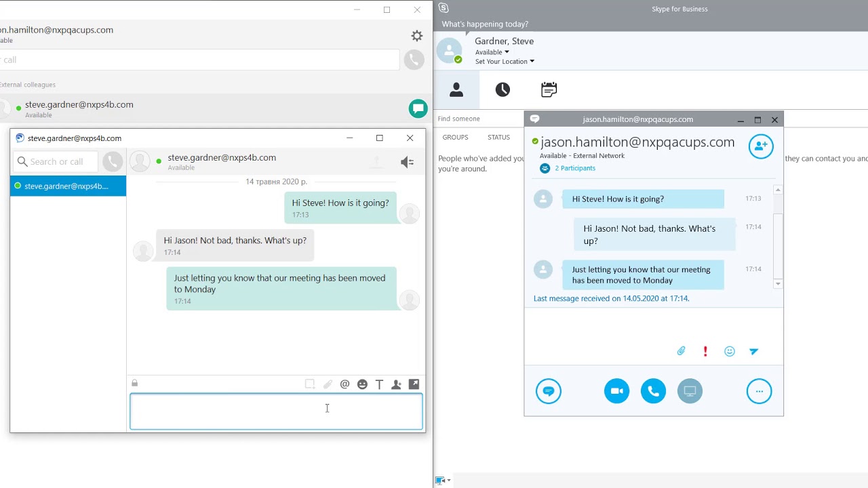Insert a mention with the @ icon
868x488 pixels.
click(x=344, y=384)
